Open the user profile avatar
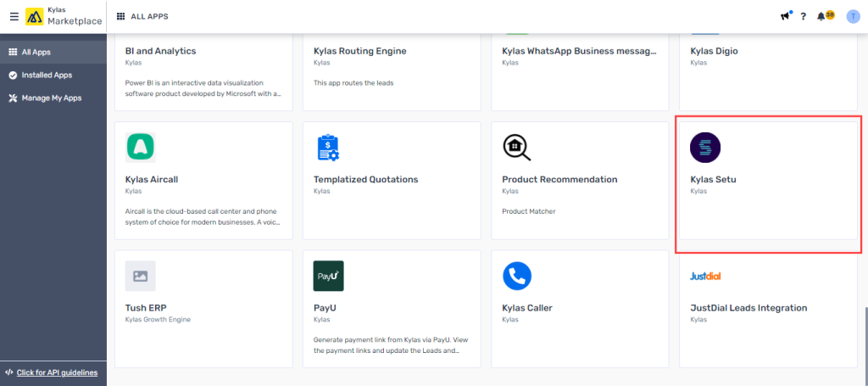This screenshot has height=386, width=868. (x=853, y=17)
